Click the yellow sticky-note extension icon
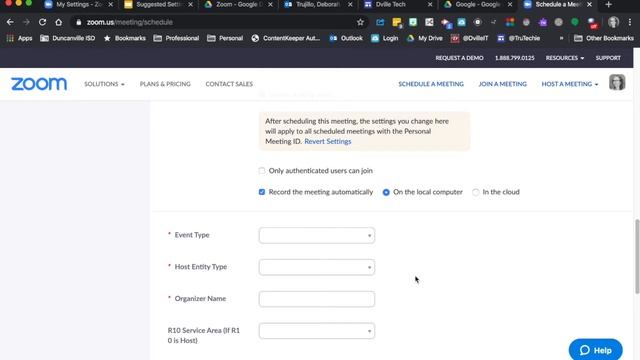The width and height of the screenshot is (640, 360). coord(397,22)
